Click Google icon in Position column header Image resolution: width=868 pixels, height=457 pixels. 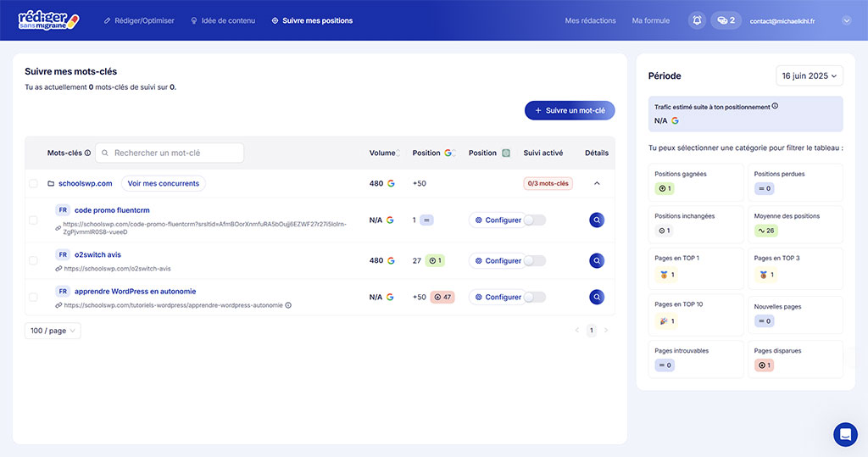(448, 153)
